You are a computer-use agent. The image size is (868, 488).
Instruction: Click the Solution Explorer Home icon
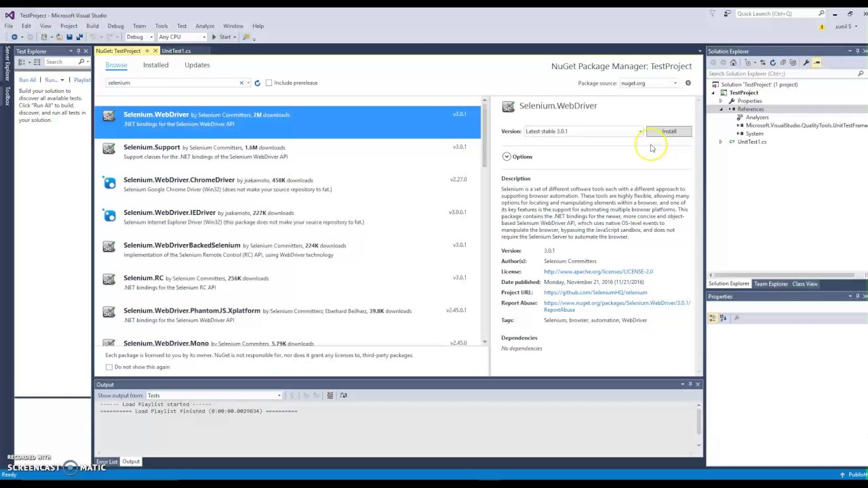(x=733, y=62)
